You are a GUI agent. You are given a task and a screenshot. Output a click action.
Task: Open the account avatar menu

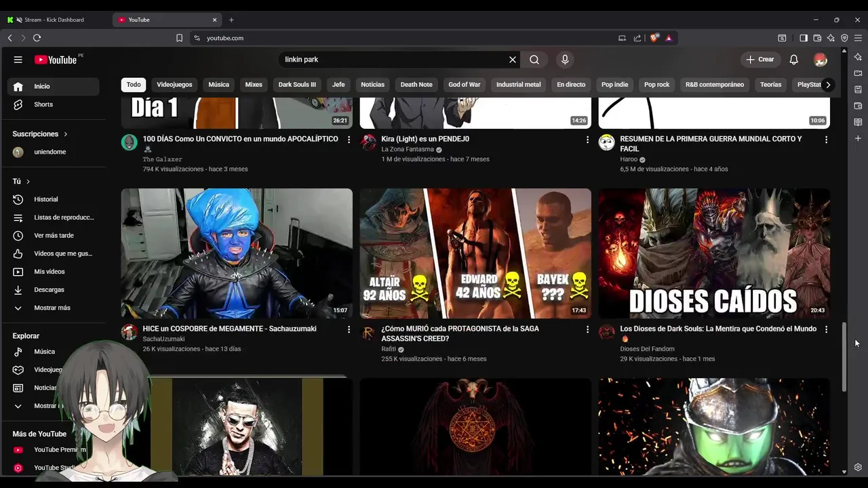point(821,60)
